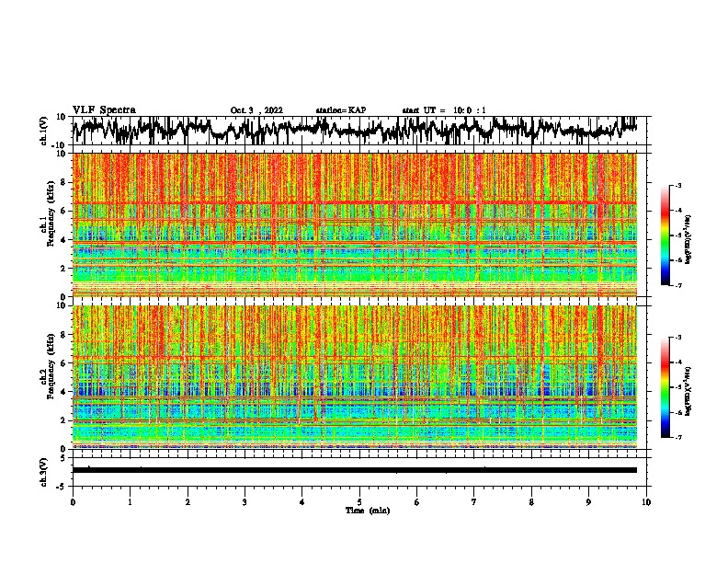This screenshot has width=728, height=563.
Task: Click the time axis tick label 7
Action: click(474, 502)
